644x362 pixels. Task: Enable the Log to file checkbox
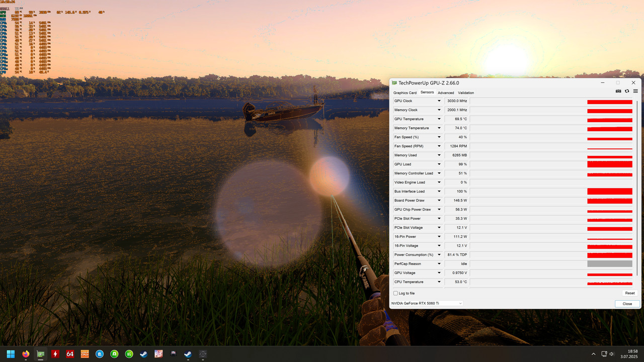pyautogui.click(x=395, y=293)
